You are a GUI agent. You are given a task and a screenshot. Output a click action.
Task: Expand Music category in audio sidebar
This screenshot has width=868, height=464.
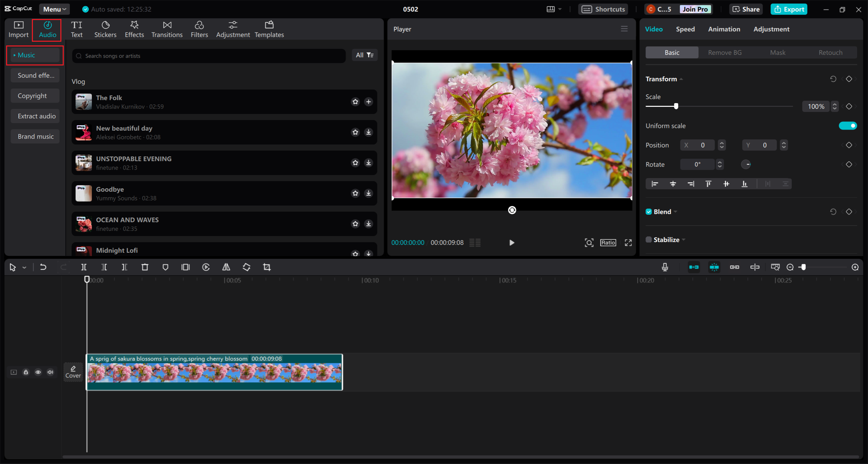(15, 55)
